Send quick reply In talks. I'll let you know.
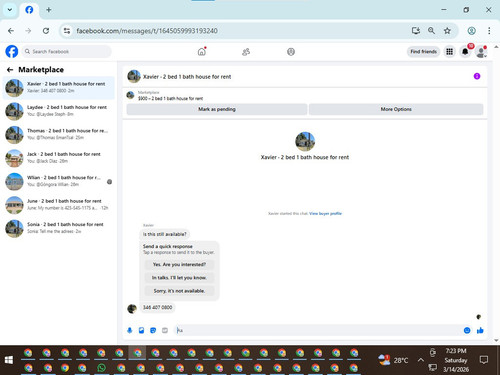The image size is (500, 375). (179, 278)
